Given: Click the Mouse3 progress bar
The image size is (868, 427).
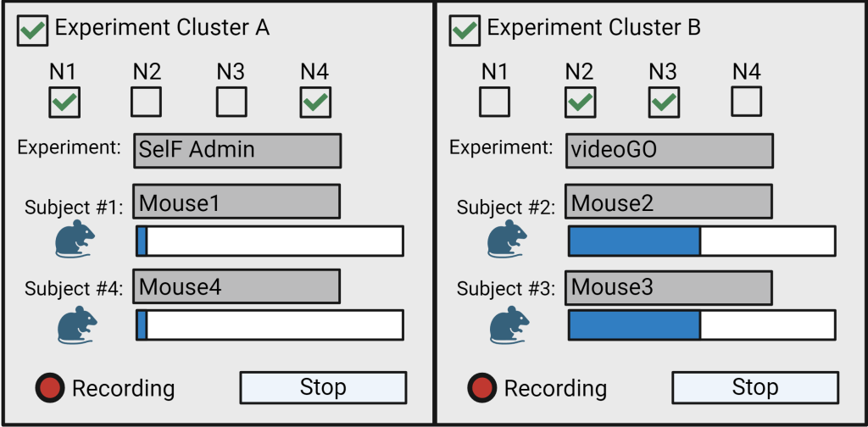Looking at the screenshot, I should 702,325.
